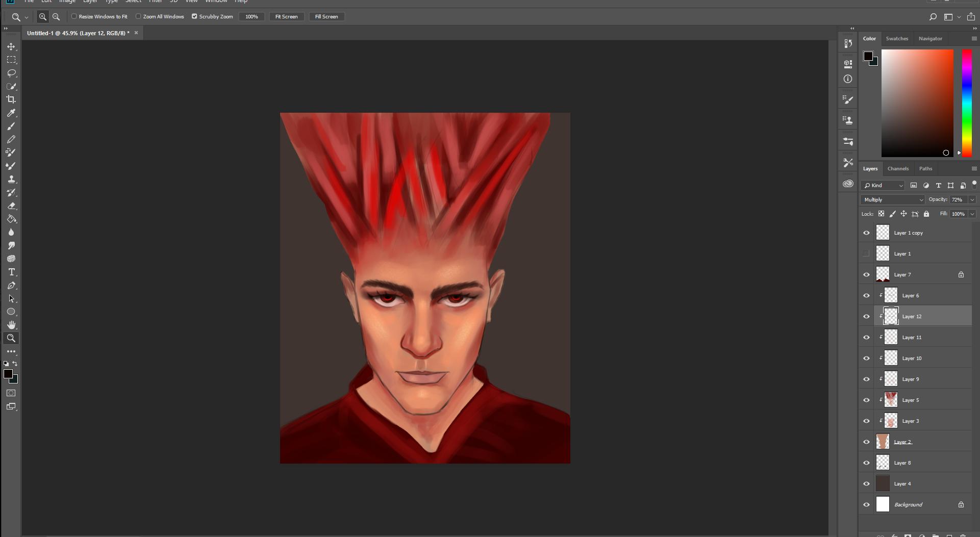This screenshot has width=980, height=537.
Task: Switch to the Paths tab
Action: [925, 169]
